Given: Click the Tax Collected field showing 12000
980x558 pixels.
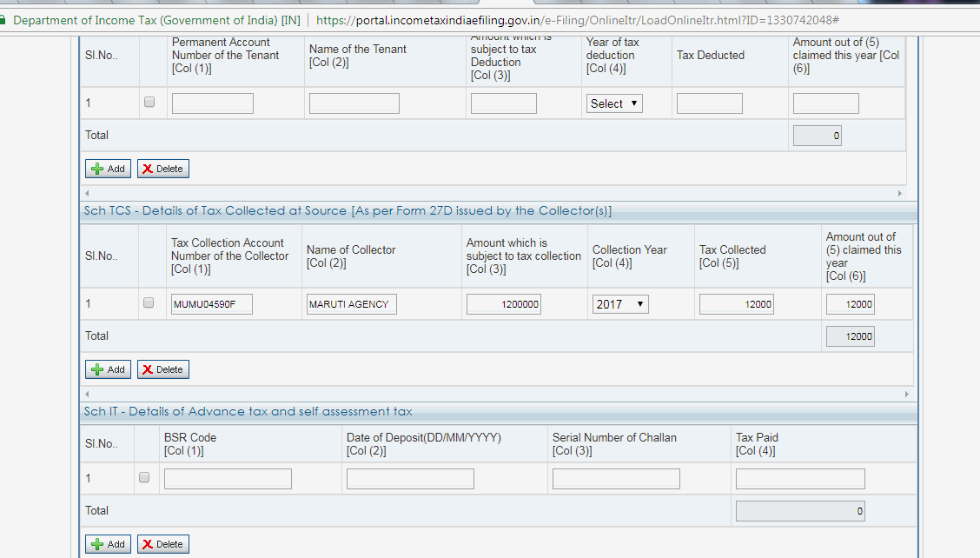Looking at the screenshot, I should click(x=735, y=303).
